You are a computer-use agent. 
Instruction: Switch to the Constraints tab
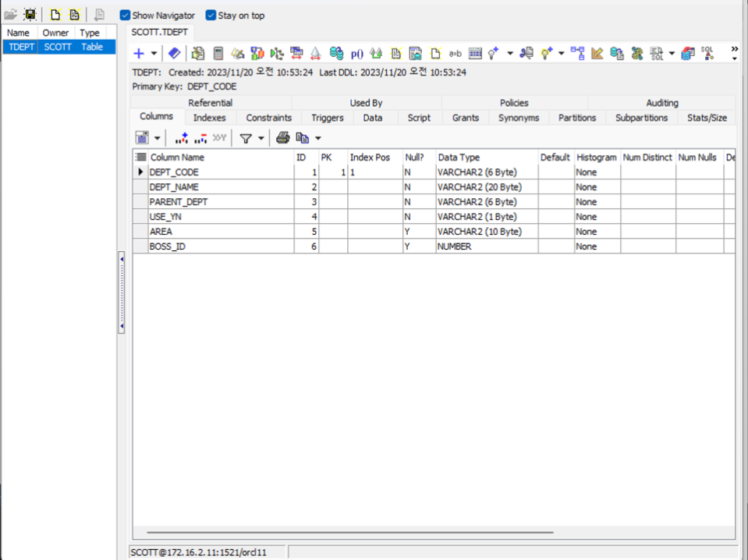pyautogui.click(x=268, y=118)
